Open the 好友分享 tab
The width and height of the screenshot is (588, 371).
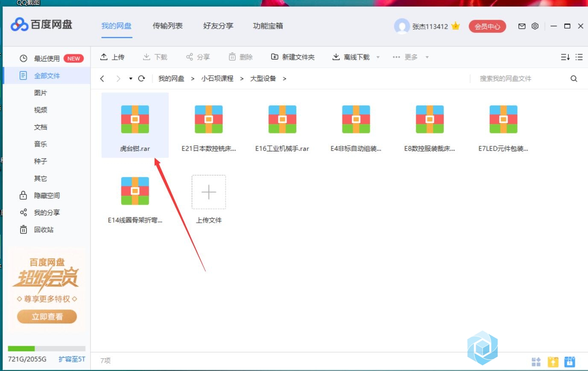[x=218, y=26]
